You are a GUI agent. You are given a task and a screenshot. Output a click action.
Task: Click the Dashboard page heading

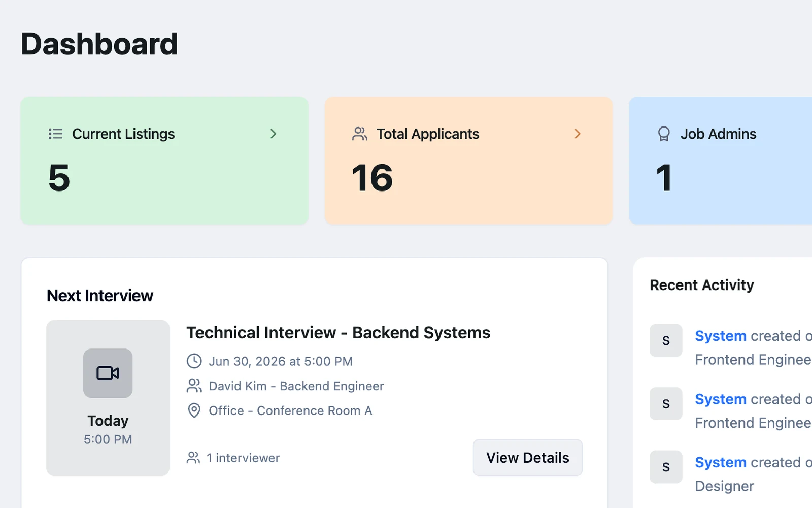(99, 44)
